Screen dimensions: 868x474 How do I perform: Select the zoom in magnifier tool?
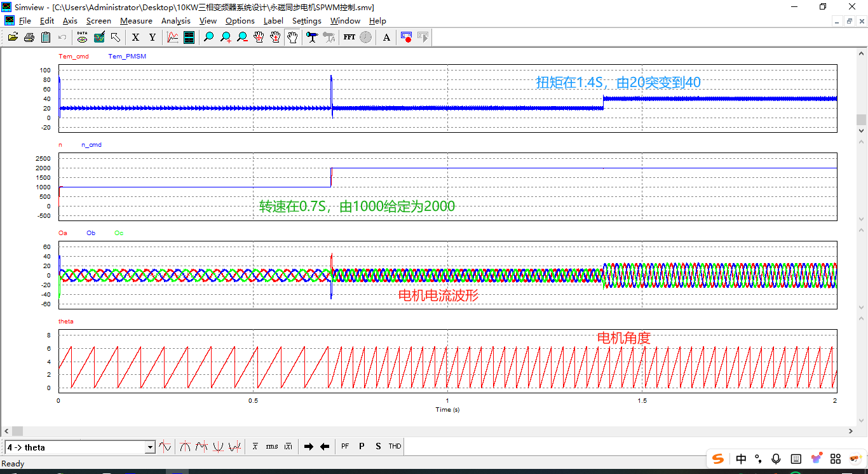pyautogui.click(x=226, y=37)
